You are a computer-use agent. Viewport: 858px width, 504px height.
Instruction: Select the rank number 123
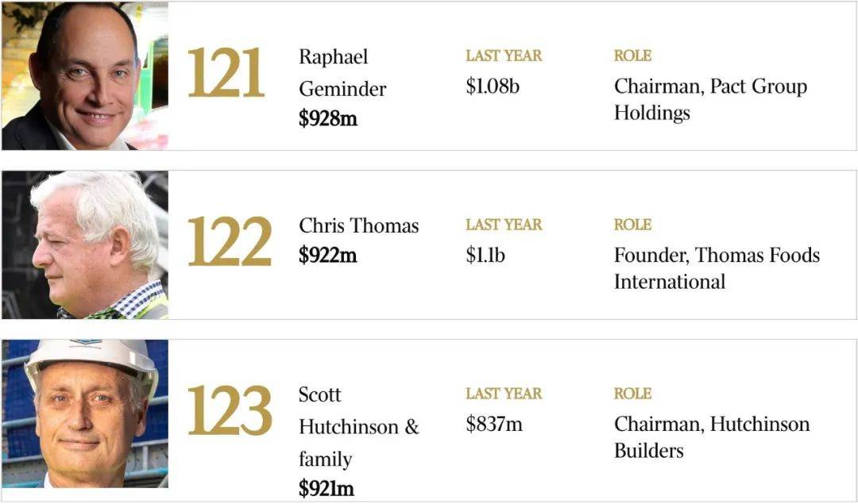[230, 410]
